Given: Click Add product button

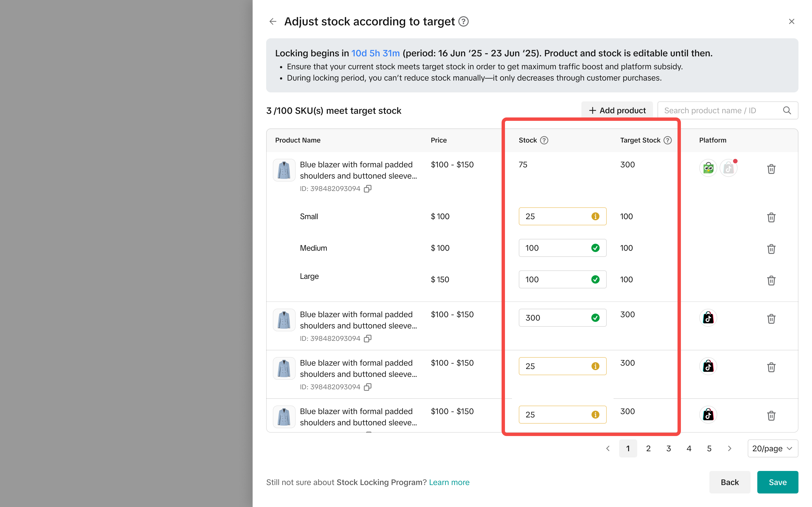Looking at the screenshot, I should tap(617, 110).
